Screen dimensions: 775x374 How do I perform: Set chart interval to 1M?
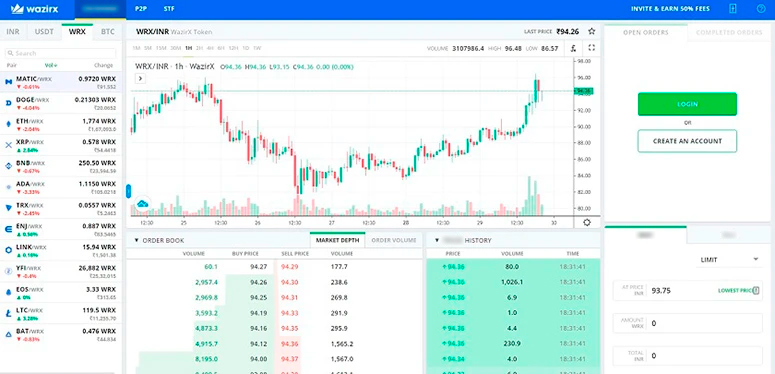click(x=136, y=48)
